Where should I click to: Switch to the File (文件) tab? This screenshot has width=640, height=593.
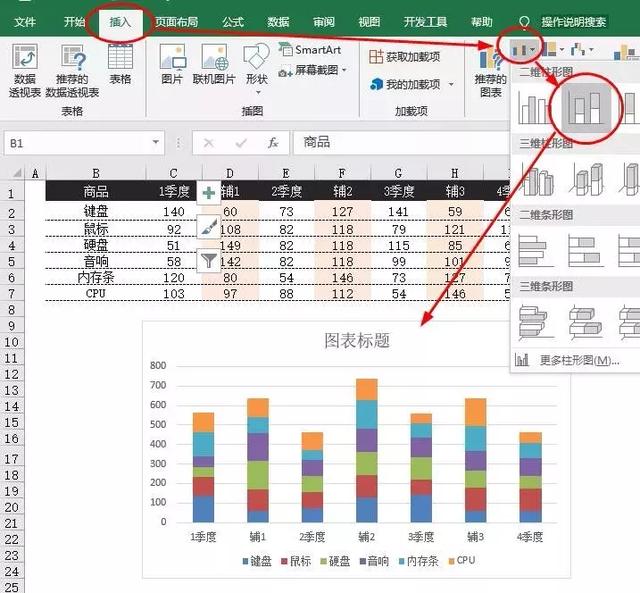click(x=25, y=22)
